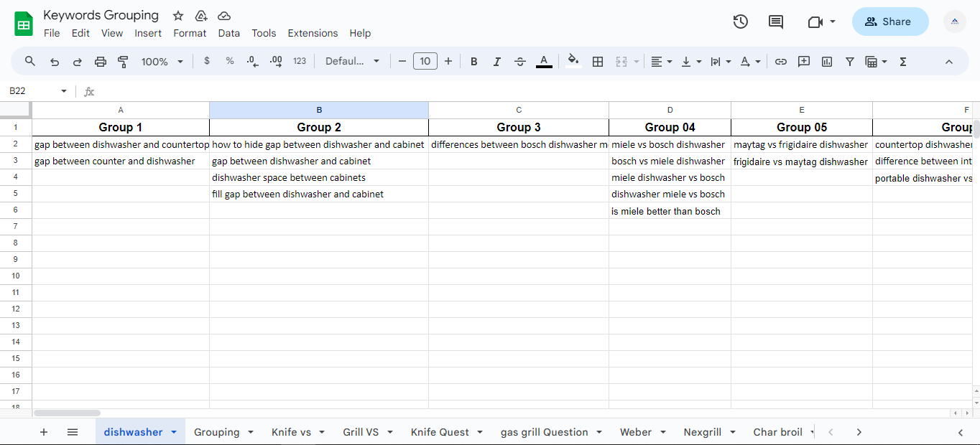
Task: Click the horizontal scrollbar thumb
Action: click(67, 413)
